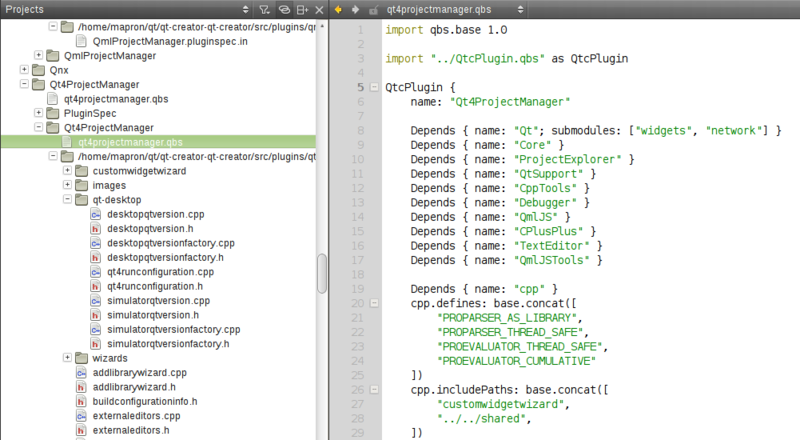Collapse the /home/mapron path node above customwidgetwizard
Screen dimensions: 800x440
(x=53, y=156)
